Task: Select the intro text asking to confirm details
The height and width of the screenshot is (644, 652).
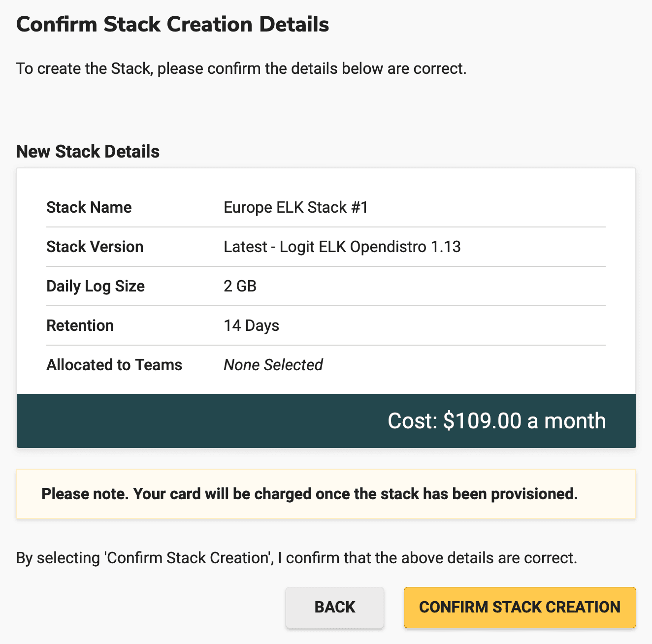Action: [x=241, y=68]
